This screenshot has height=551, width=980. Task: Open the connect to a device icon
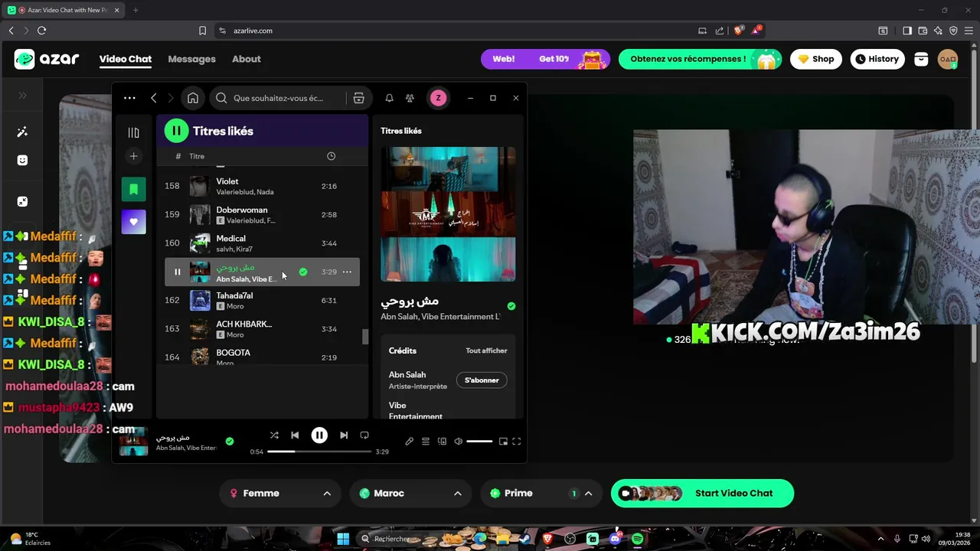tap(442, 442)
